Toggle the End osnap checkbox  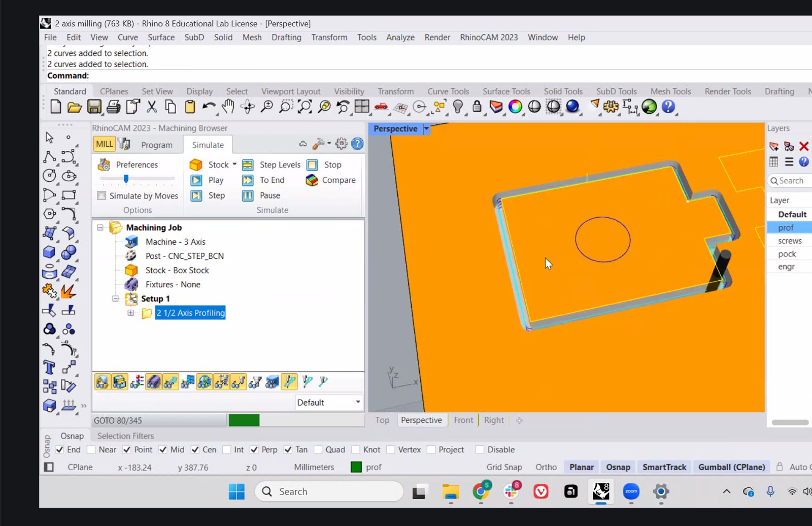tap(60, 450)
